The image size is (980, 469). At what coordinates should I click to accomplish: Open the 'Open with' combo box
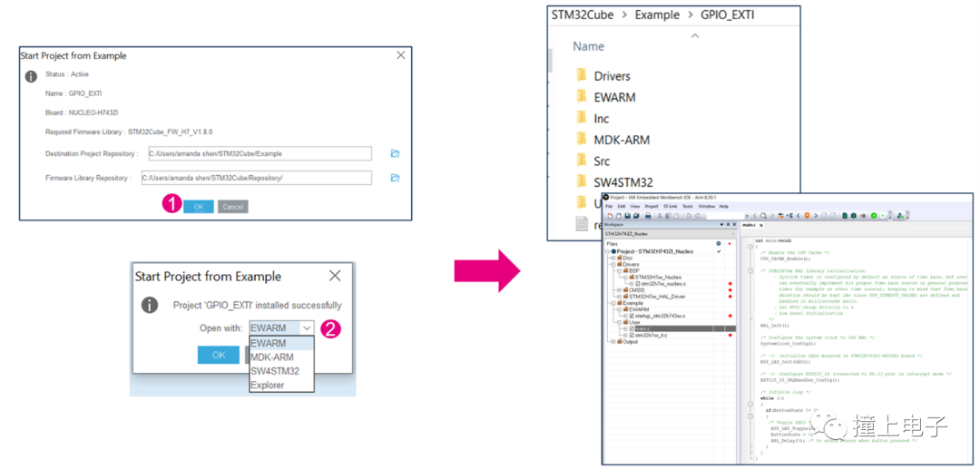coord(280,327)
